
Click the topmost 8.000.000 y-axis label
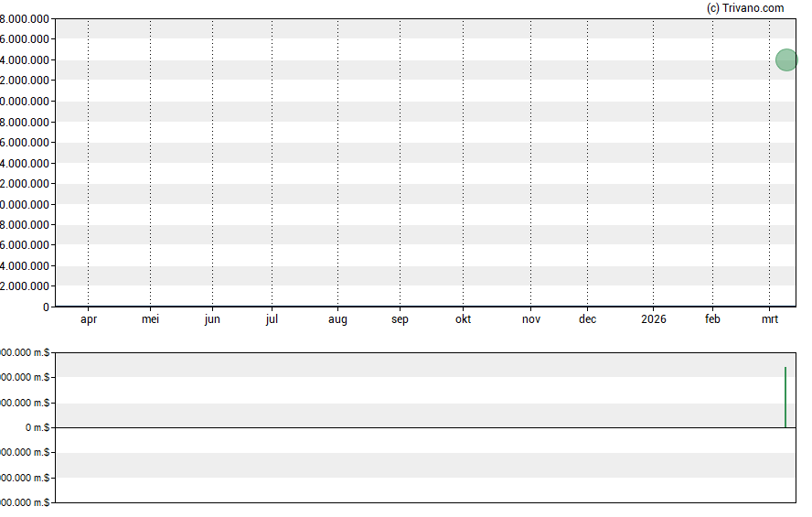[x=25, y=18]
